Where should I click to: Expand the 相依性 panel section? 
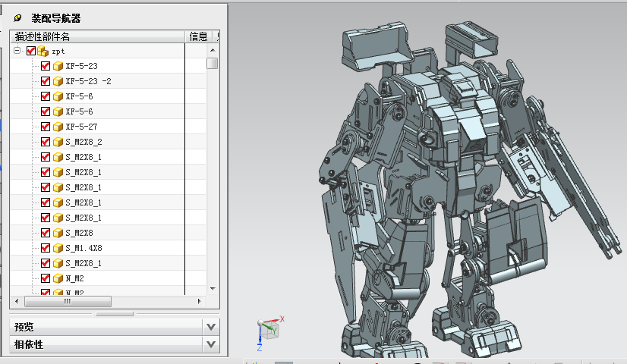[211, 344]
